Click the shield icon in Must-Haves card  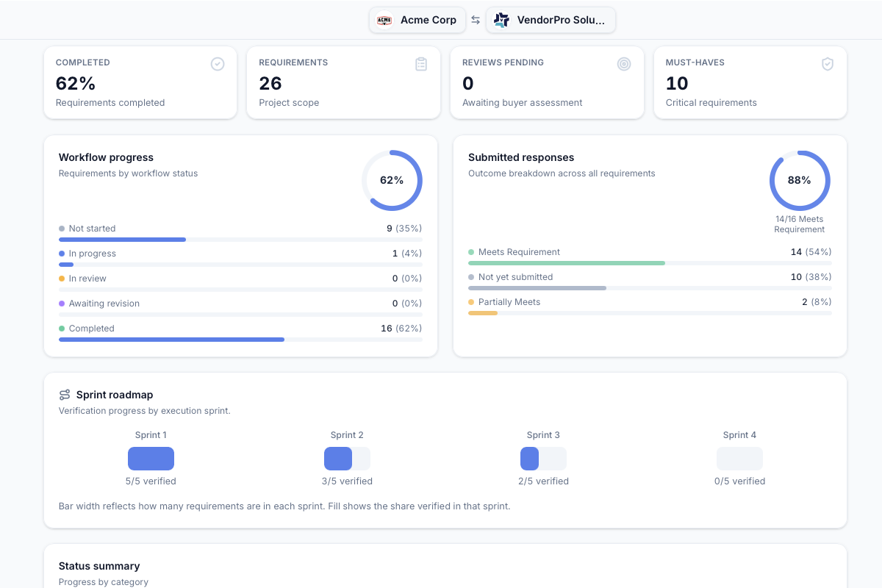coord(828,64)
